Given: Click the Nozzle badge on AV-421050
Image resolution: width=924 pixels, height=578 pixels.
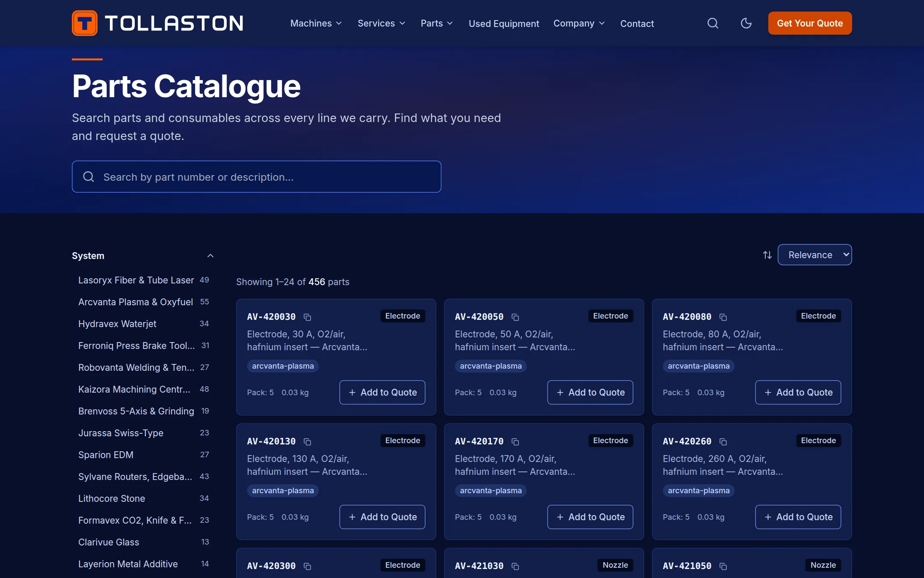Looking at the screenshot, I should coord(823,565).
